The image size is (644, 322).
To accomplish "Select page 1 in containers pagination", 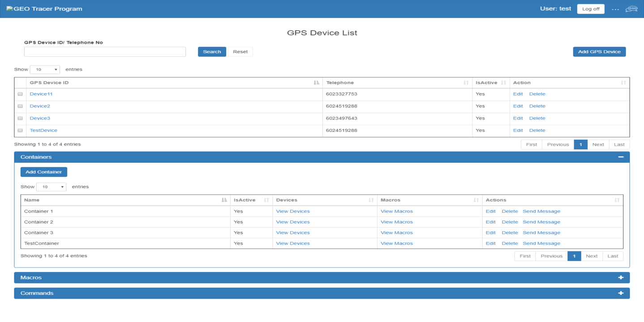I will click(x=574, y=256).
